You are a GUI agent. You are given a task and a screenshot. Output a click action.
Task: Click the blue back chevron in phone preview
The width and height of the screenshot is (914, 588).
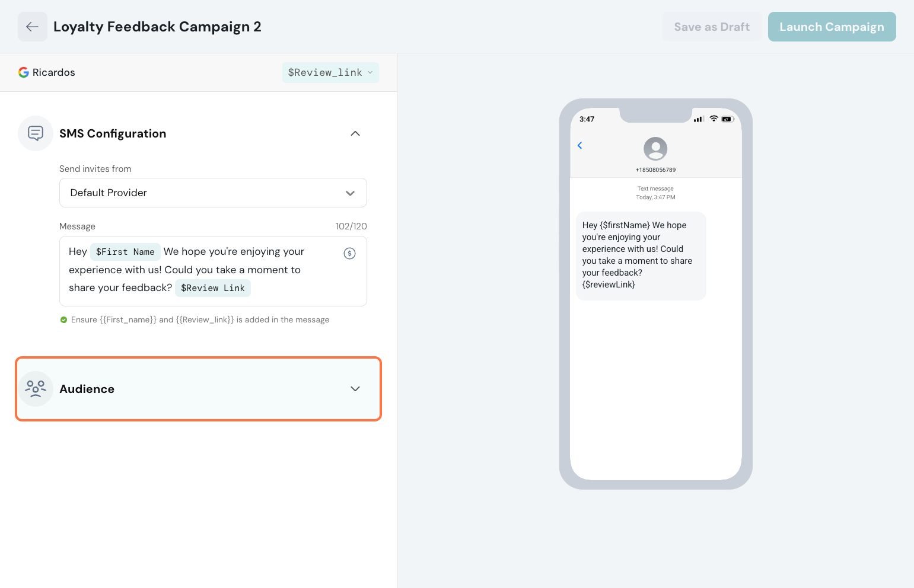580,145
